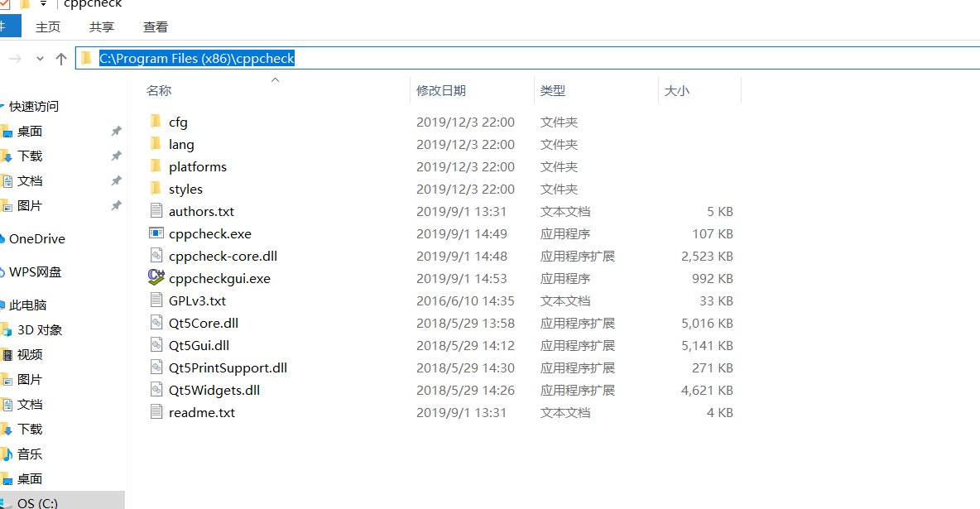
Task: Click the address bar path field
Action: [x=528, y=58]
